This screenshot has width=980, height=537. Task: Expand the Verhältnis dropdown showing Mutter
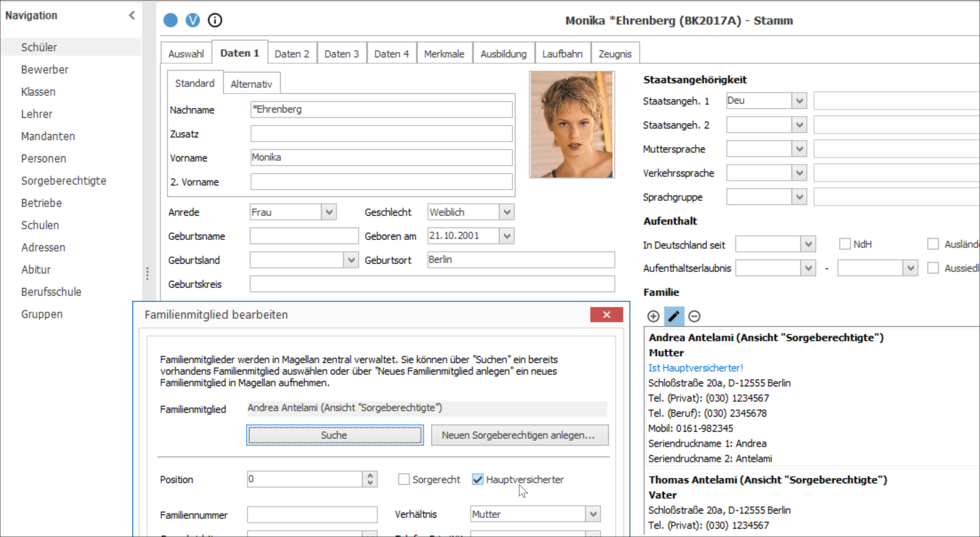593,514
